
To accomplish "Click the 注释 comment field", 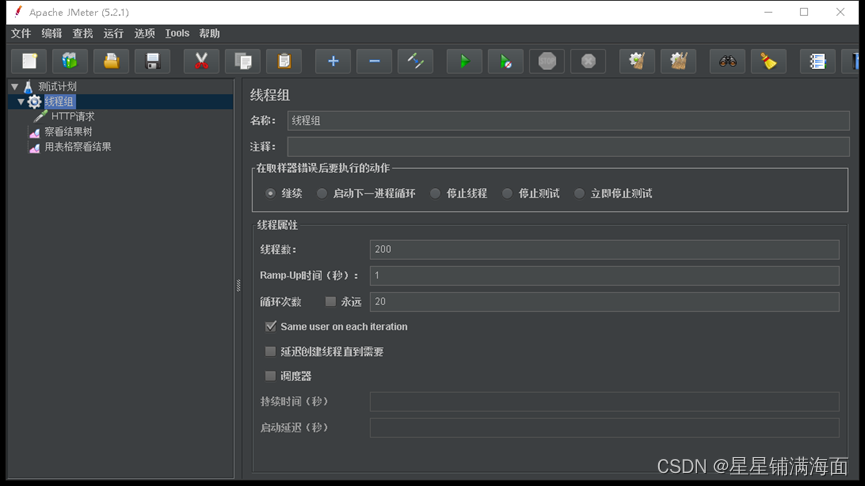I will pyautogui.click(x=568, y=147).
